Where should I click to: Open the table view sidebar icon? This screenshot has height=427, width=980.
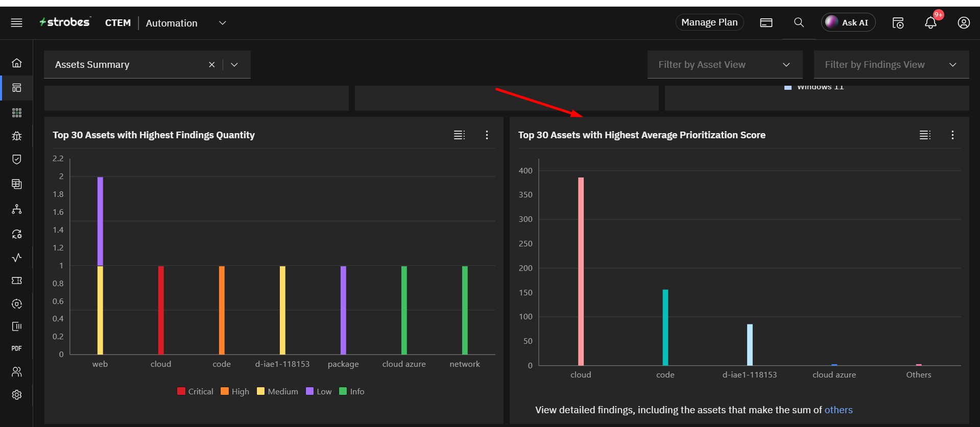coord(17,184)
